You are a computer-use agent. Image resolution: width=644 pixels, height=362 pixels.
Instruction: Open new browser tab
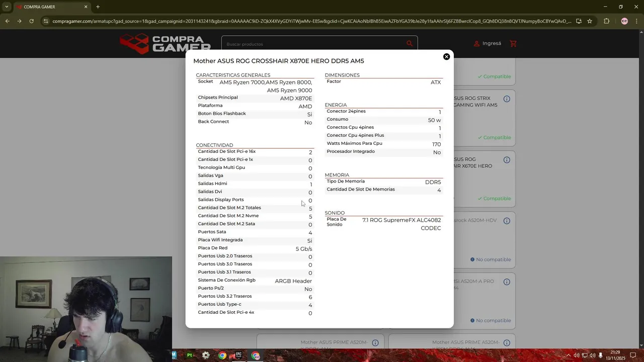[x=98, y=7]
